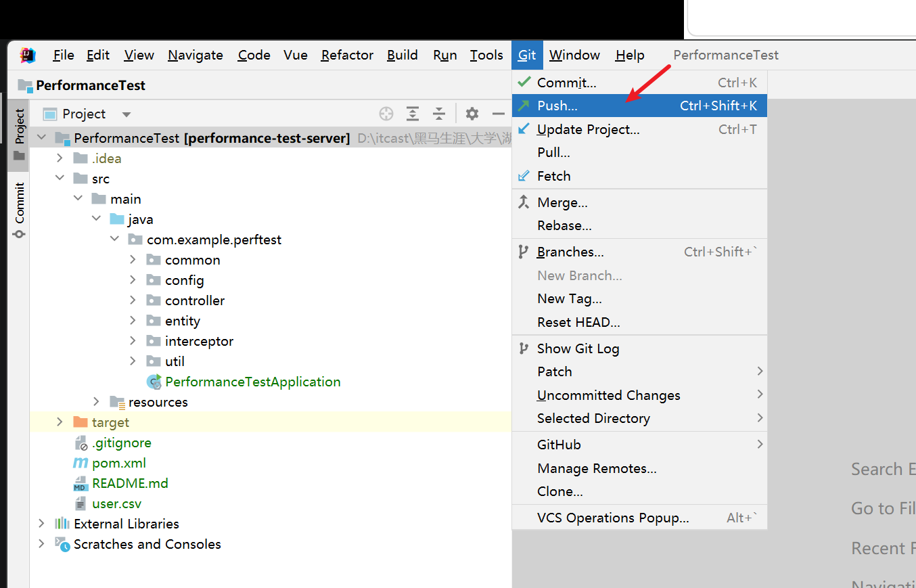Click the Project vertical side tab
The width and height of the screenshot is (916, 588).
19,135
